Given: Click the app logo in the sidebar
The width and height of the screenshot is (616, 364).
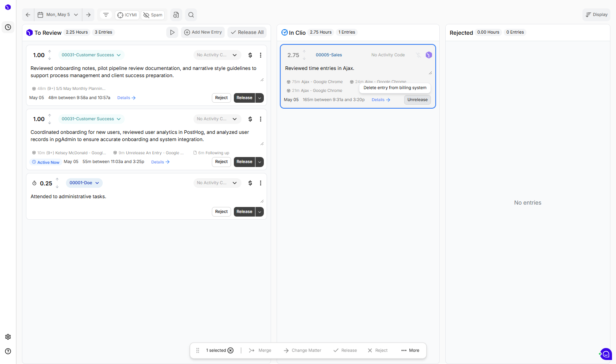Looking at the screenshot, I should pos(8,7).
